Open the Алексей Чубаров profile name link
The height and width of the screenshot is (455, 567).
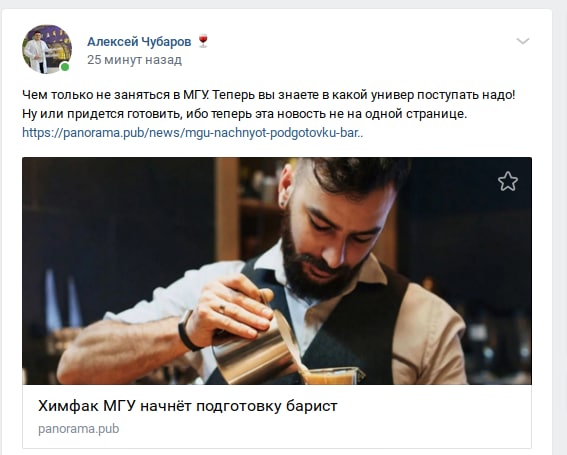point(139,42)
